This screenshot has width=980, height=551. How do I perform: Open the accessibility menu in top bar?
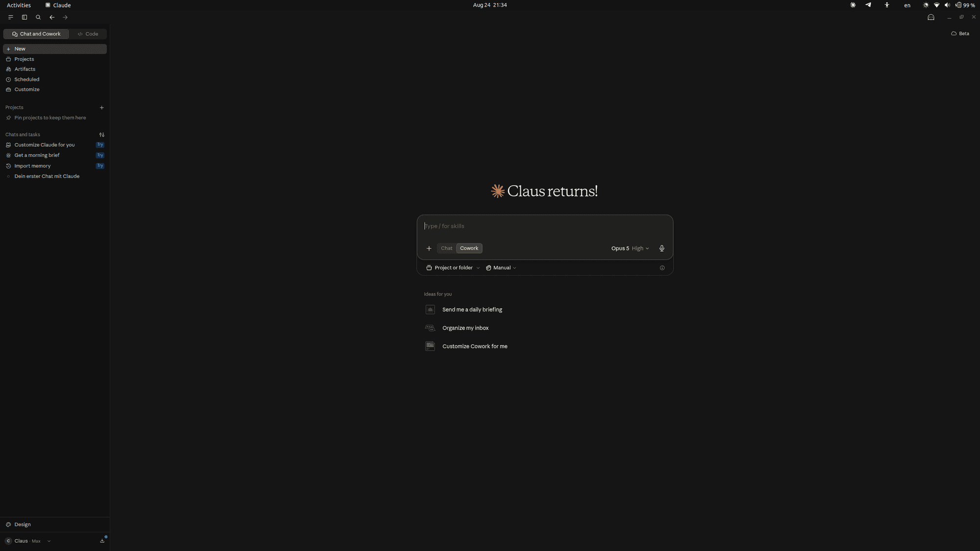887,5
